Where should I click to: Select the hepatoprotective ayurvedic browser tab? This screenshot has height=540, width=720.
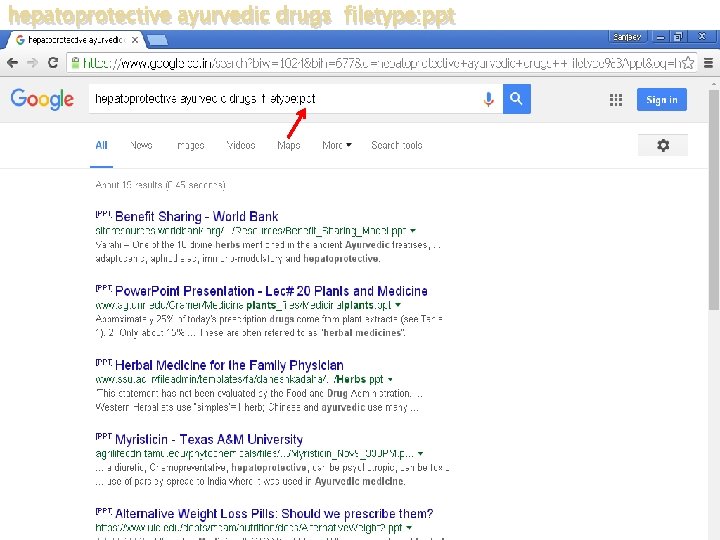click(76, 40)
